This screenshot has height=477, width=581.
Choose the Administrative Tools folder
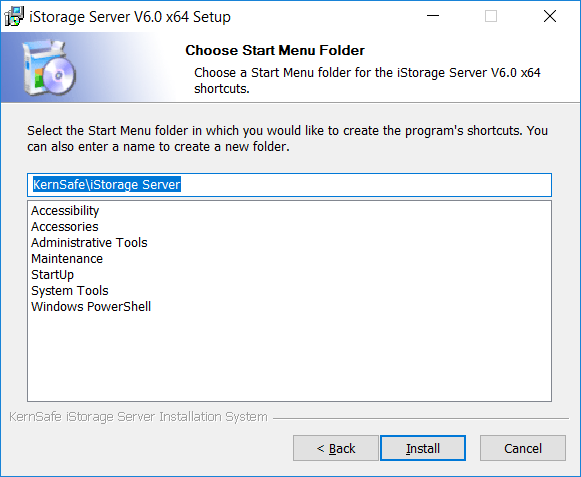coord(89,242)
